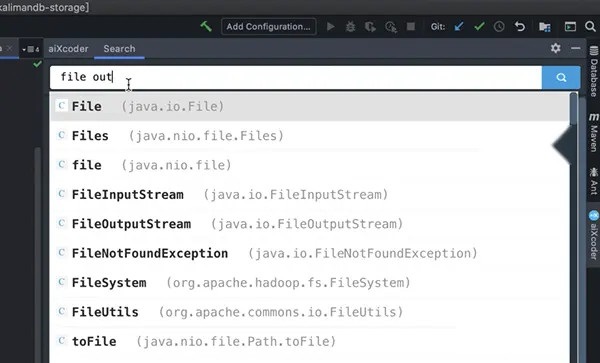Open the Database side tool window
The height and width of the screenshot is (363, 600).
[593, 71]
